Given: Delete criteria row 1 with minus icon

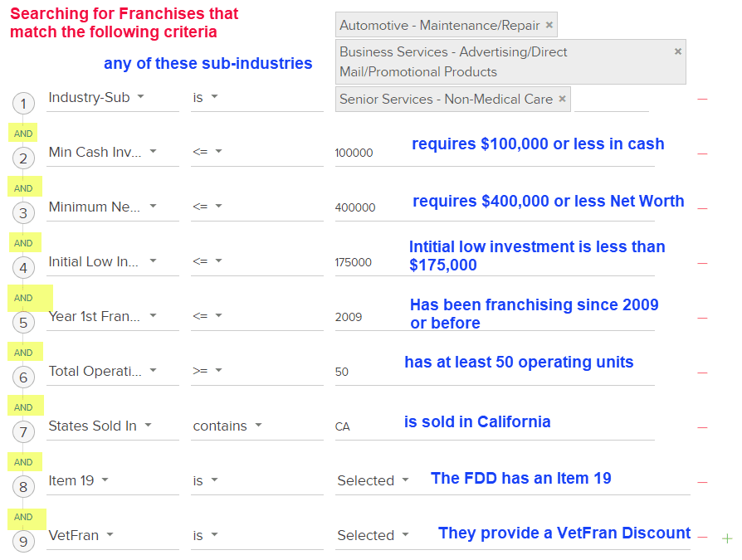Looking at the screenshot, I should [x=702, y=99].
